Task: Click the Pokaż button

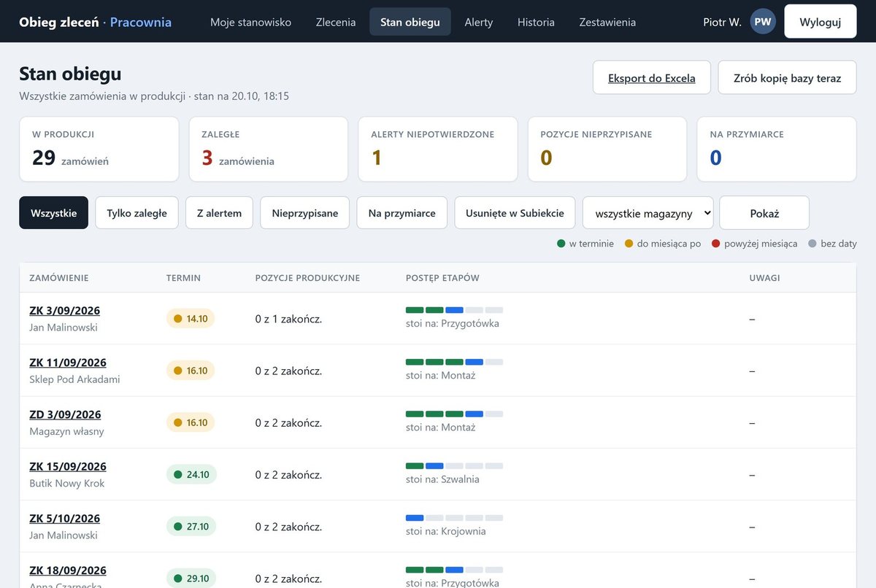Action: 764,213
